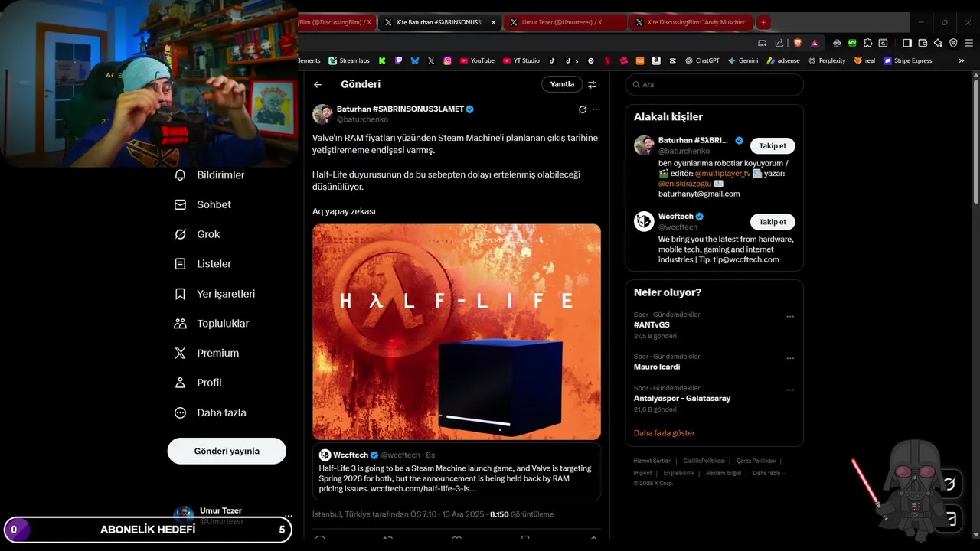Expand the bookmarks bar overflow chevron

tap(962, 60)
